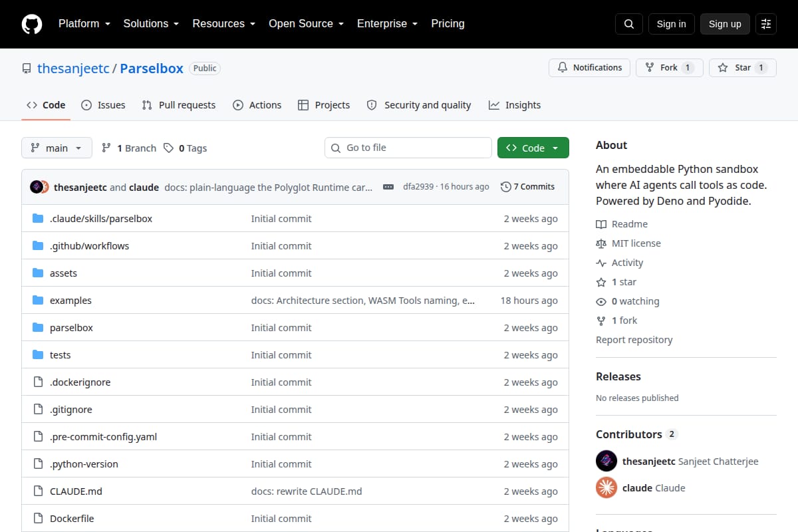Click the CLAUDE.md file icon
The width and height of the screenshot is (798, 532).
[x=38, y=491]
